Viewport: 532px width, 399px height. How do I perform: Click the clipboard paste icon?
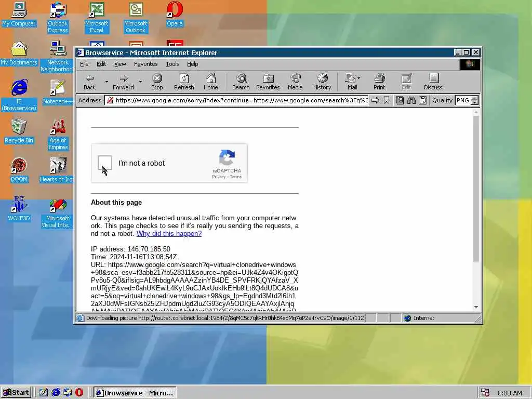click(423, 100)
